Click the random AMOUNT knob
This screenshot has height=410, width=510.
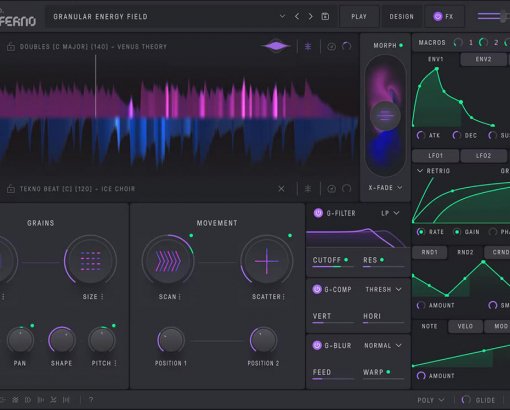pyautogui.click(x=421, y=305)
